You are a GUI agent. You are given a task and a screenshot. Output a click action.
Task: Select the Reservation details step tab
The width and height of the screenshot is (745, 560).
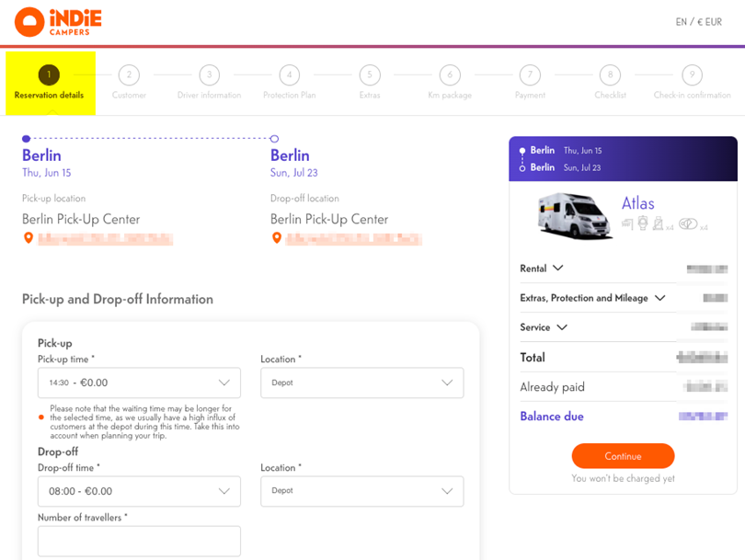click(50, 83)
